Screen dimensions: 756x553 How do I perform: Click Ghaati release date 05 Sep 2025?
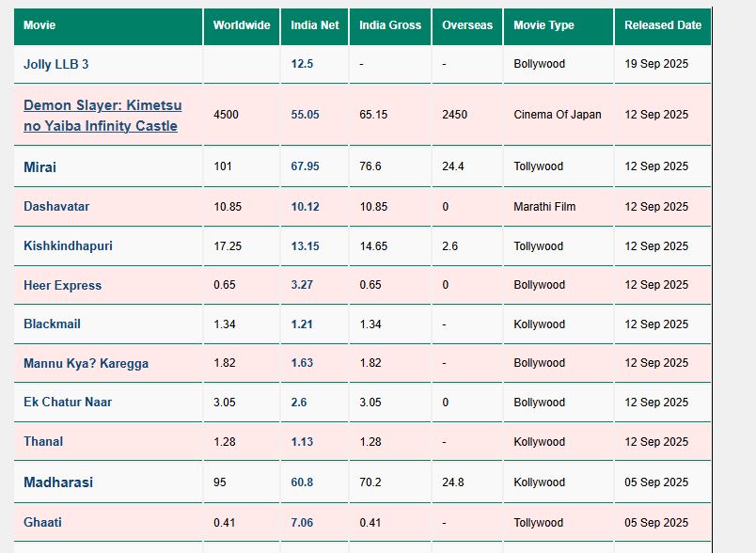[x=656, y=523]
